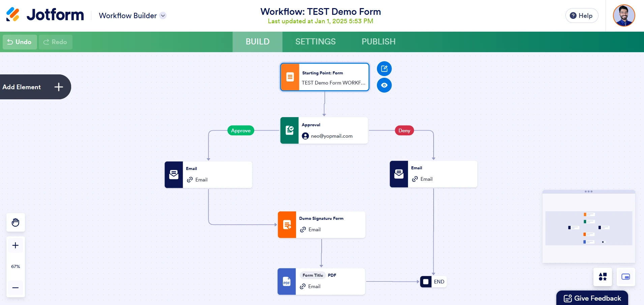Click the preview eye icon beside the starting form
Image resolution: width=644 pixels, height=305 pixels.
(x=384, y=85)
